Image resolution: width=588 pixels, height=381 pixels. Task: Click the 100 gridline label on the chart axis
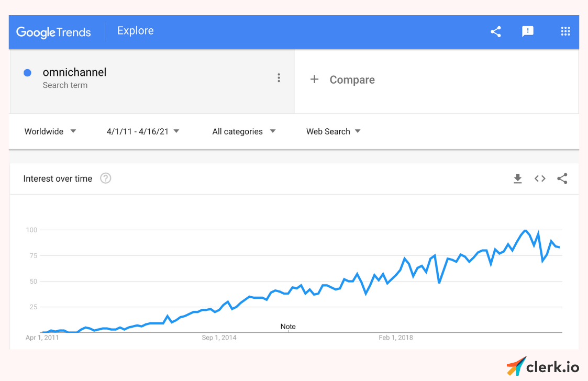coord(31,229)
